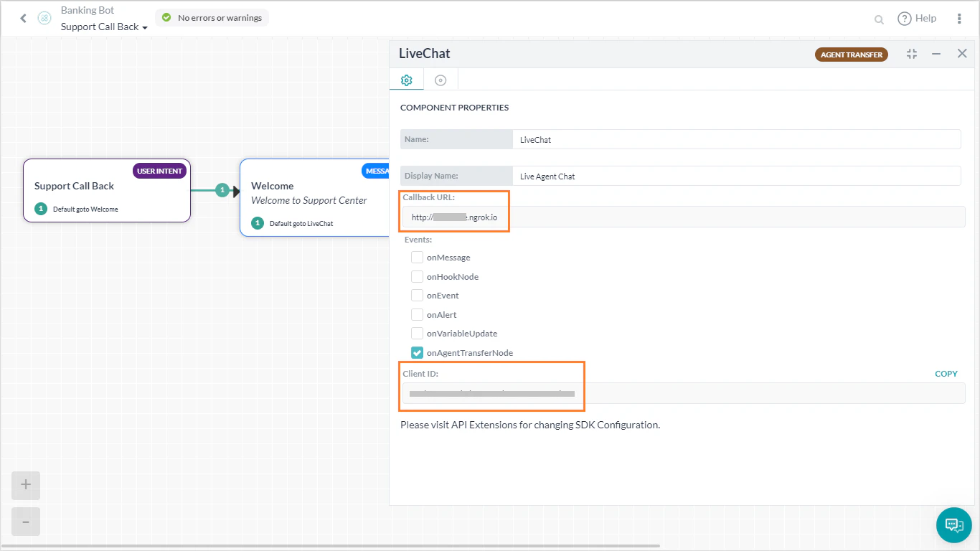Open the three-dot options menu in top right
Image resolution: width=980 pixels, height=551 pixels.
(x=959, y=18)
